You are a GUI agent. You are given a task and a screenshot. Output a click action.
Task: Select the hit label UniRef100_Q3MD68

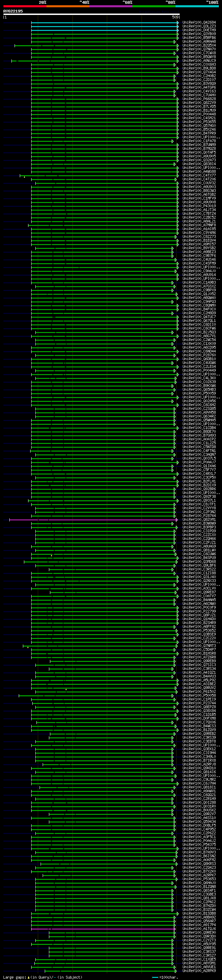pos(199,561)
